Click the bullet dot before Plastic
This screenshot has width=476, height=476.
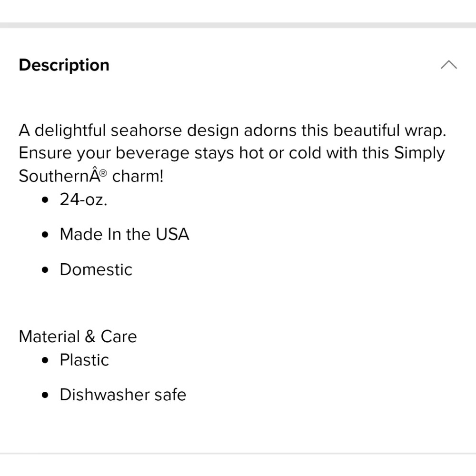coord(45,360)
